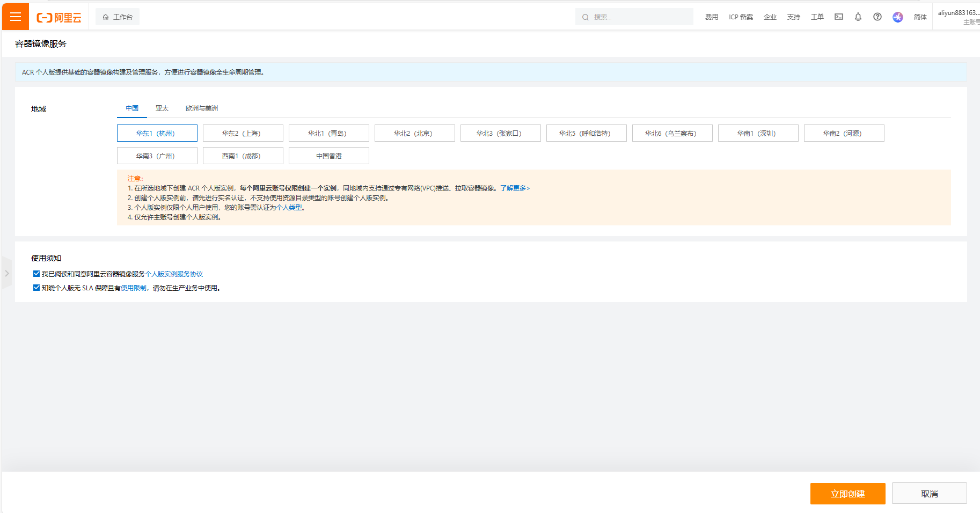Image resolution: width=980 pixels, height=513 pixels.
Task: Switch to the 亚太 region tab
Action: pos(162,108)
